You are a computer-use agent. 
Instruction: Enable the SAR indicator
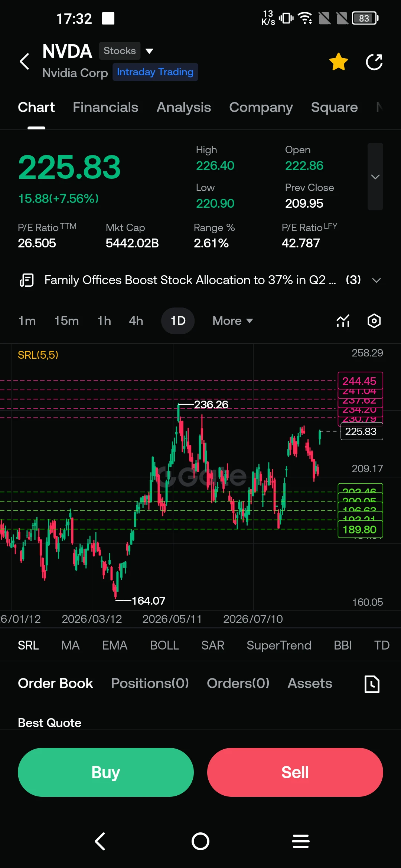[213, 645]
